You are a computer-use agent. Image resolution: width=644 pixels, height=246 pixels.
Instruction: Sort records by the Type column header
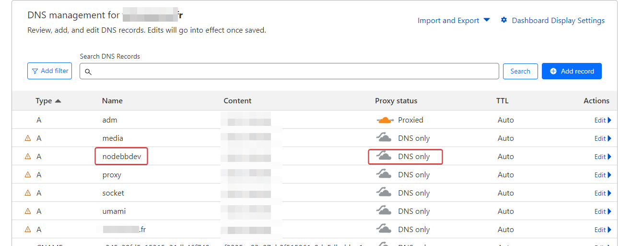coord(44,101)
